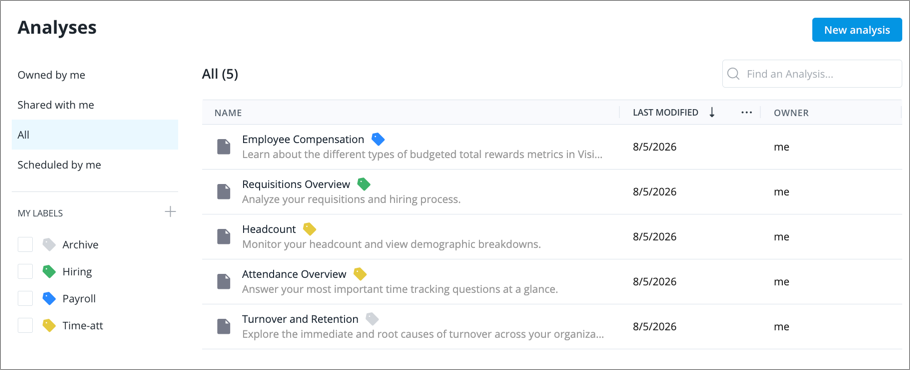
Task: Click the All (5) list heading
Action: click(x=220, y=74)
